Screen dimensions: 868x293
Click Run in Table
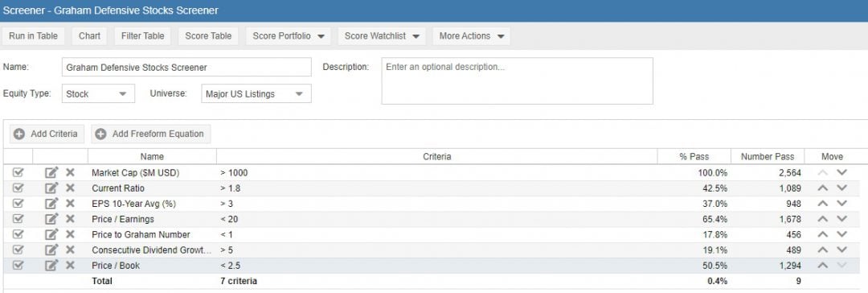tap(33, 36)
